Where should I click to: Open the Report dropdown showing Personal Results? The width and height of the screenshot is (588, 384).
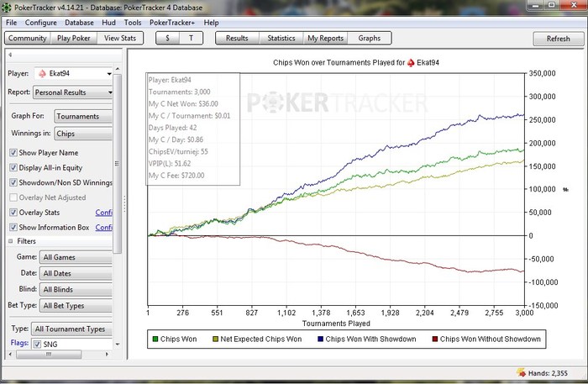pyautogui.click(x=72, y=92)
